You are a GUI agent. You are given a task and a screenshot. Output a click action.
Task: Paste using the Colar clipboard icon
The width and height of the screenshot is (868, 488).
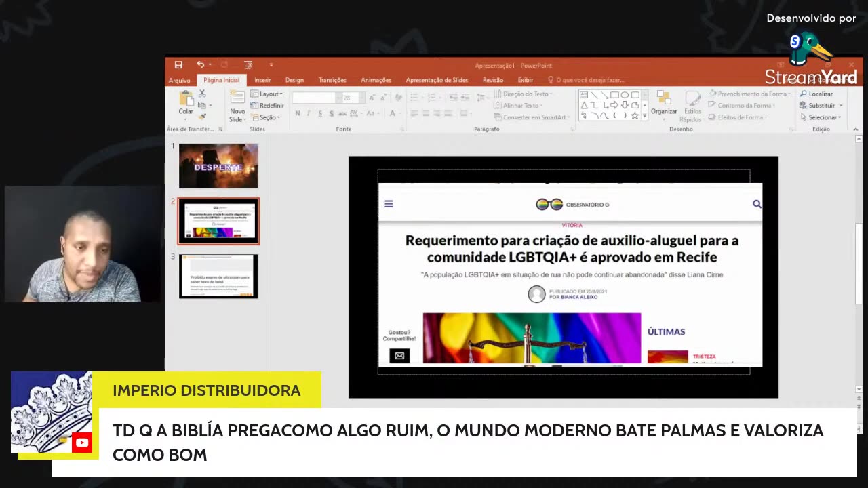[186, 99]
